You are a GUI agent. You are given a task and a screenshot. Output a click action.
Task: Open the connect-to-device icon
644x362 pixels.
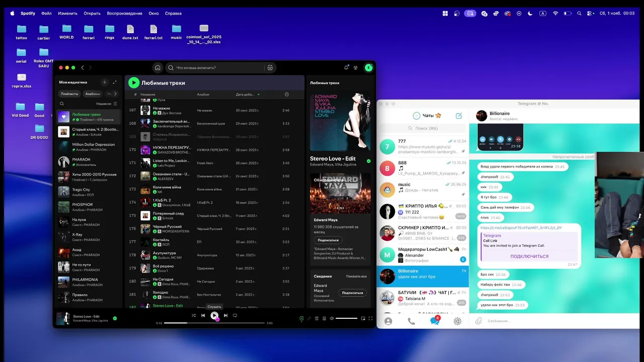pos(324,318)
